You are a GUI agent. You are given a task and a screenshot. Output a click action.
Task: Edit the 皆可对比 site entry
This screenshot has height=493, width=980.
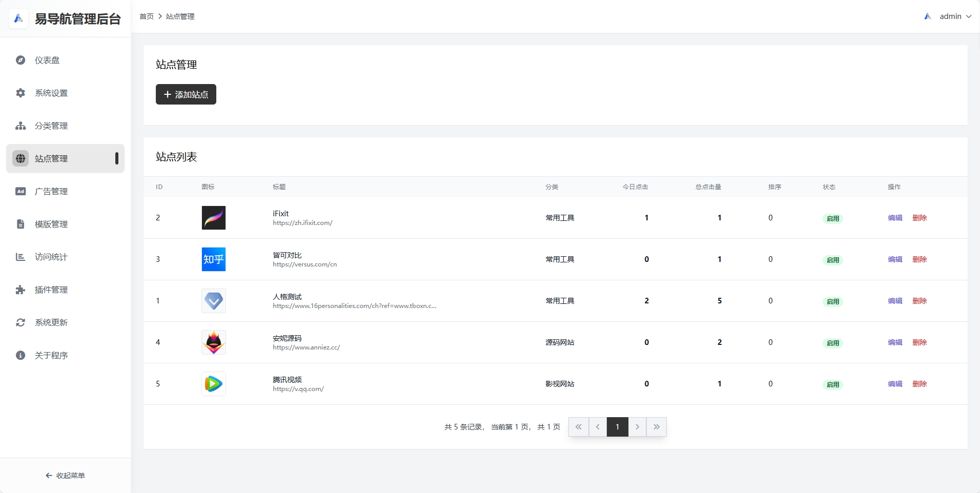click(x=895, y=259)
